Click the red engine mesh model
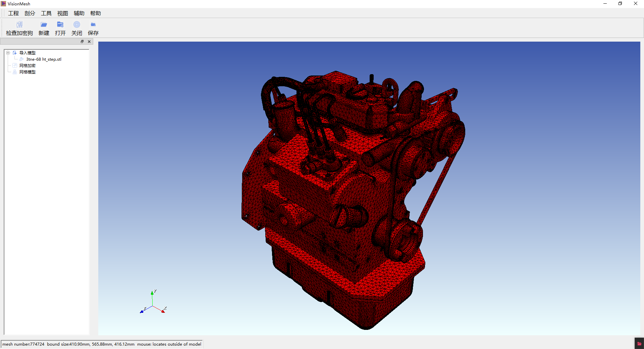The height and width of the screenshot is (349, 644). [335, 201]
